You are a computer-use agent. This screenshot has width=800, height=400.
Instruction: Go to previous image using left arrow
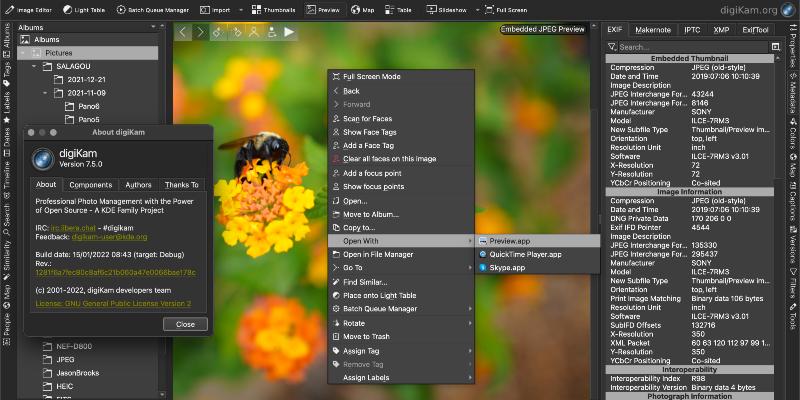click(x=183, y=32)
